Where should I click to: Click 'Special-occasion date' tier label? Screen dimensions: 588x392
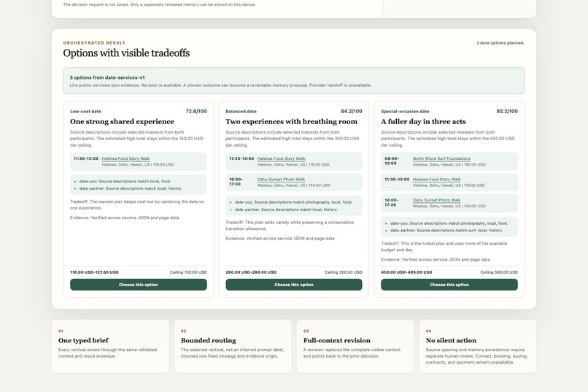coord(405,112)
